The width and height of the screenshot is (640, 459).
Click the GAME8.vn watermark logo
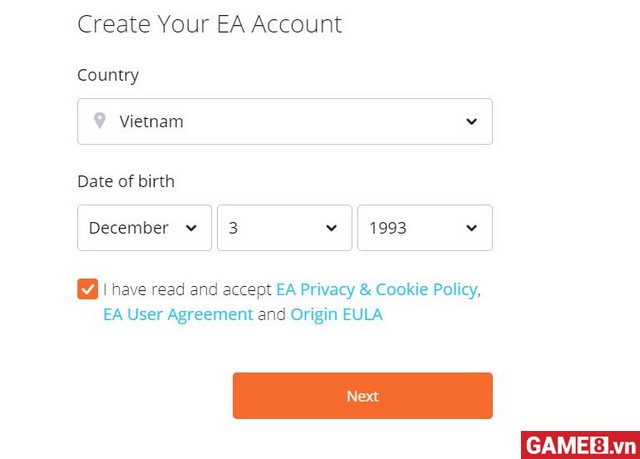tap(580, 445)
